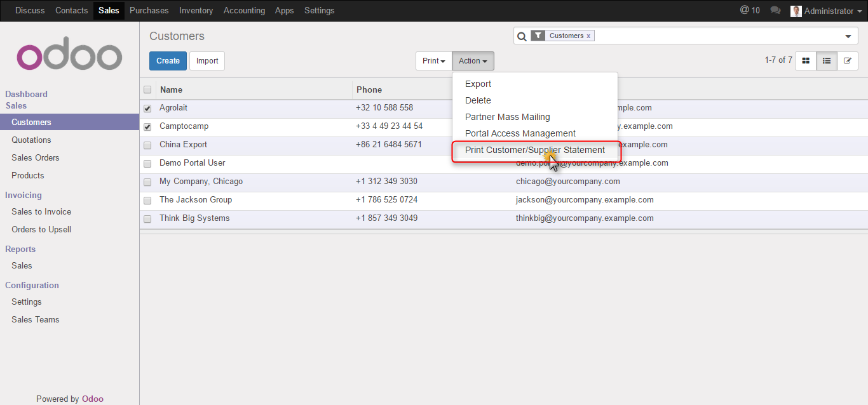Click the Import button

[207, 61]
